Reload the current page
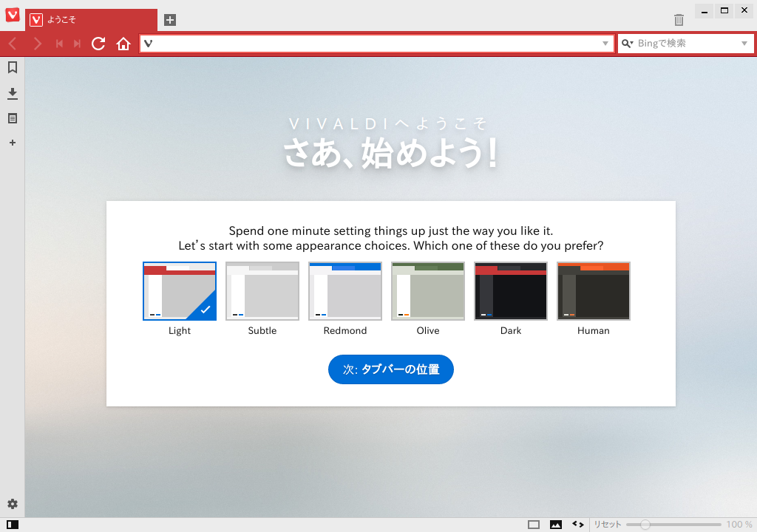The width and height of the screenshot is (757, 532). 98,44
